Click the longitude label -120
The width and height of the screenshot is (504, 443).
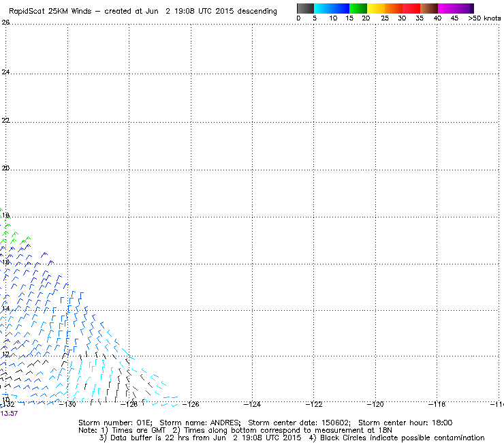pyautogui.click(x=375, y=404)
